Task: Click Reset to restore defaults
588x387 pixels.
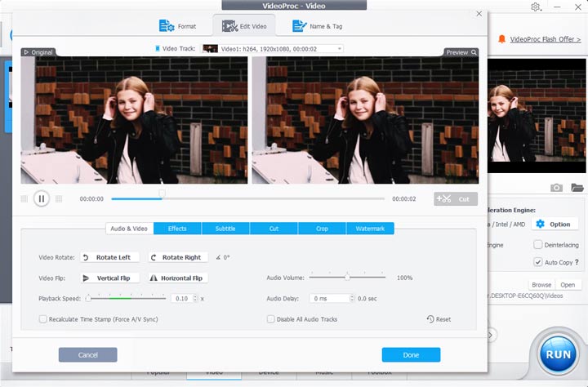Action: pyautogui.click(x=439, y=319)
